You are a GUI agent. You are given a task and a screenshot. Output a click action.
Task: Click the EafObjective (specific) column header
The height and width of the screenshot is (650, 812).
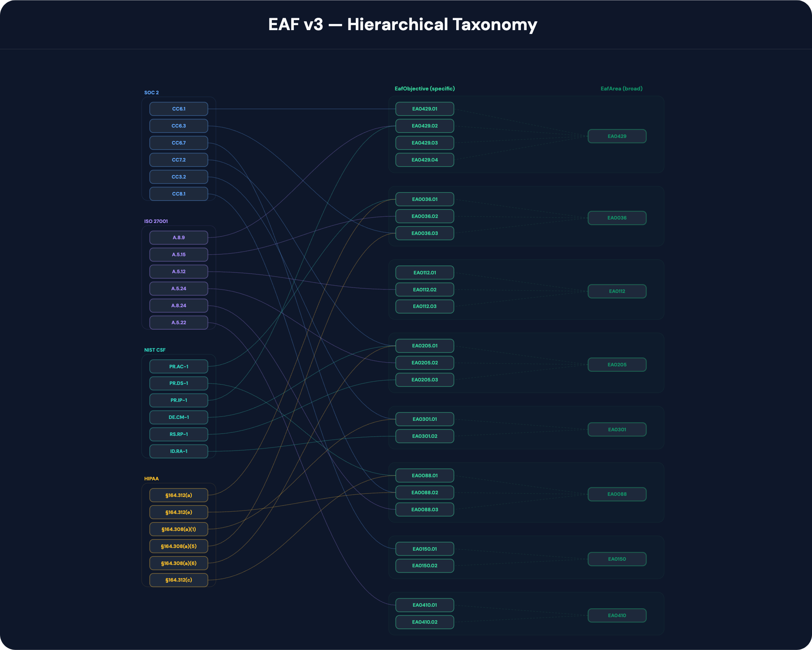point(425,89)
